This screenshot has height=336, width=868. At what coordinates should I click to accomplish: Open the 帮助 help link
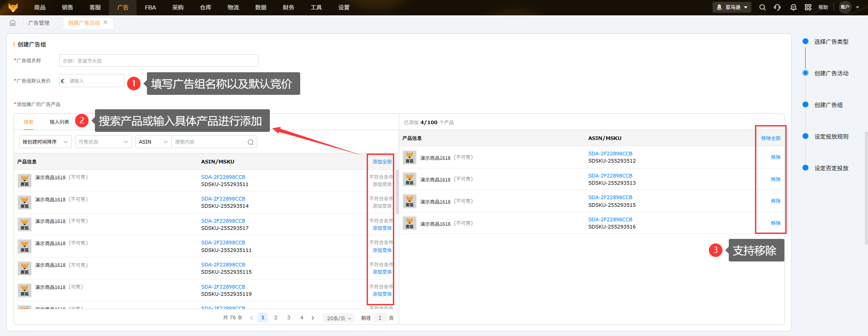[x=823, y=7]
